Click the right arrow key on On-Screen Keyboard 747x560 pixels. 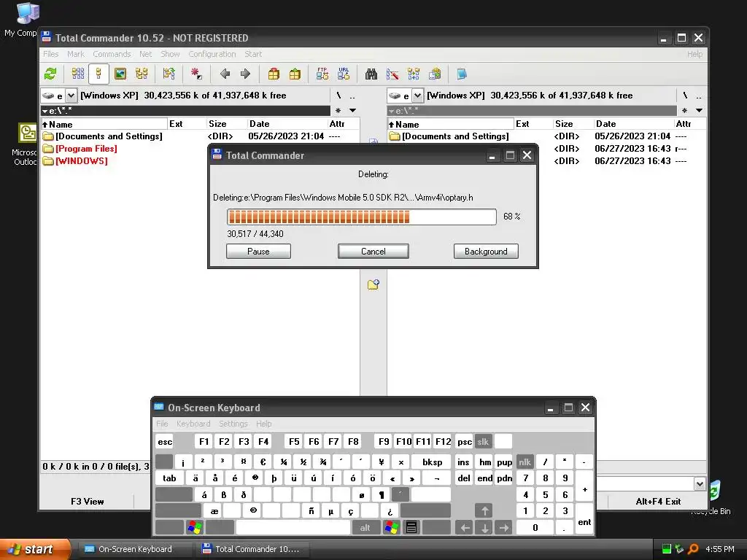point(504,527)
